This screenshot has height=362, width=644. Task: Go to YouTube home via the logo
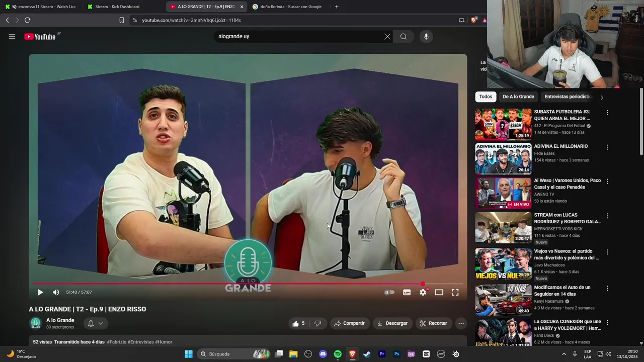click(40, 36)
